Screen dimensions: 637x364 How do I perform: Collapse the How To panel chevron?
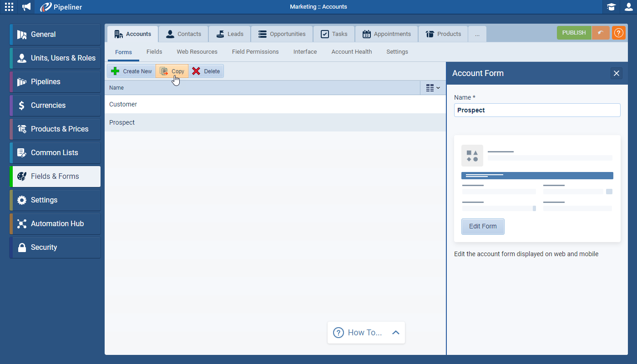click(x=395, y=332)
